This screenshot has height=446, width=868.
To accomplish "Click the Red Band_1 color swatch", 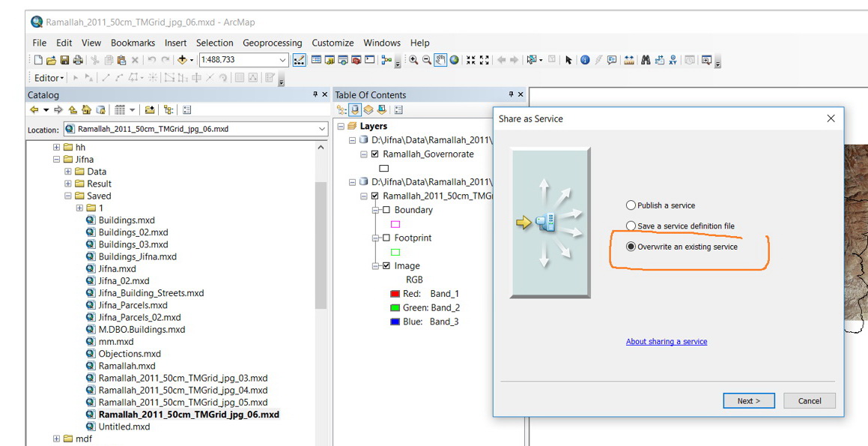I will pyautogui.click(x=395, y=294).
